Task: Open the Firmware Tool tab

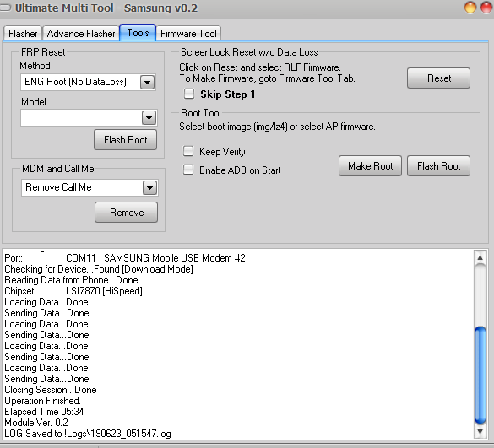Action: [x=188, y=34]
